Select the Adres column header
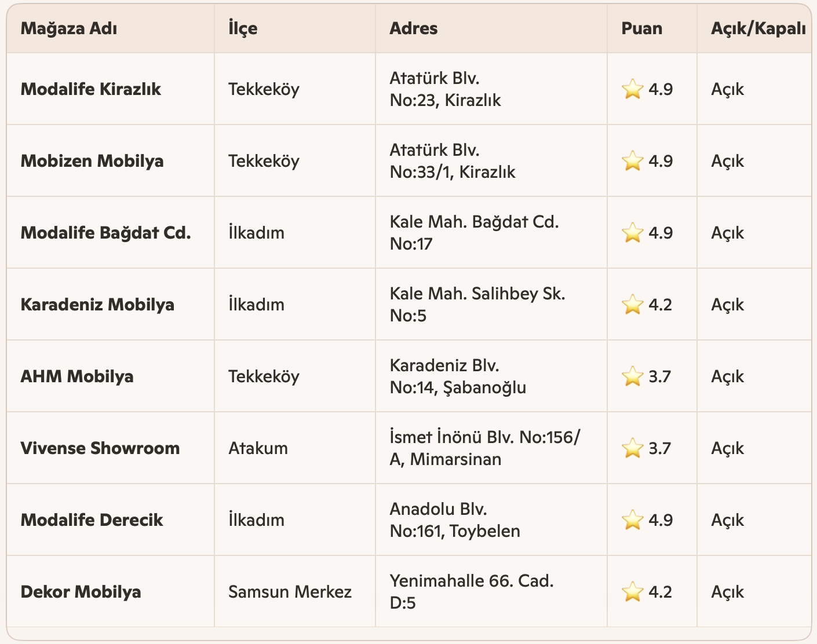 (413, 28)
